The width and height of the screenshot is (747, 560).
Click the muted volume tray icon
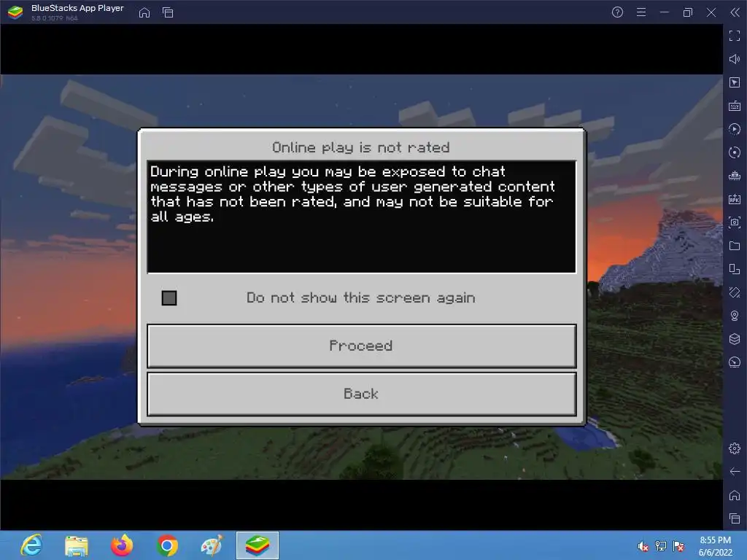click(x=643, y=546)
